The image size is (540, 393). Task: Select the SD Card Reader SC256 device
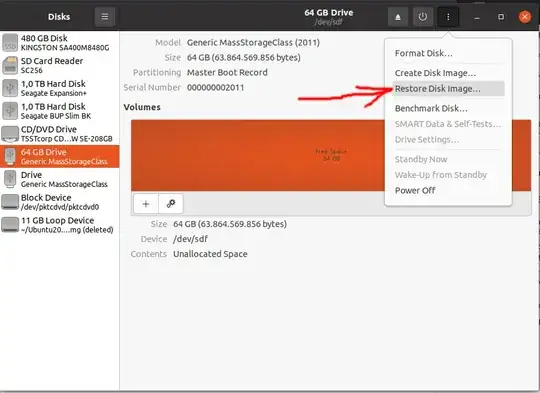tap(60, 65)
